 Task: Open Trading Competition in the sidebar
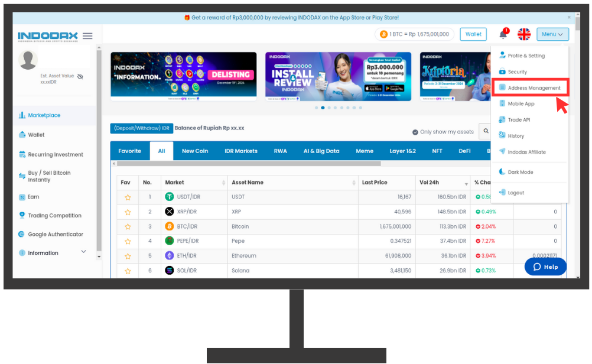(54, 215)
